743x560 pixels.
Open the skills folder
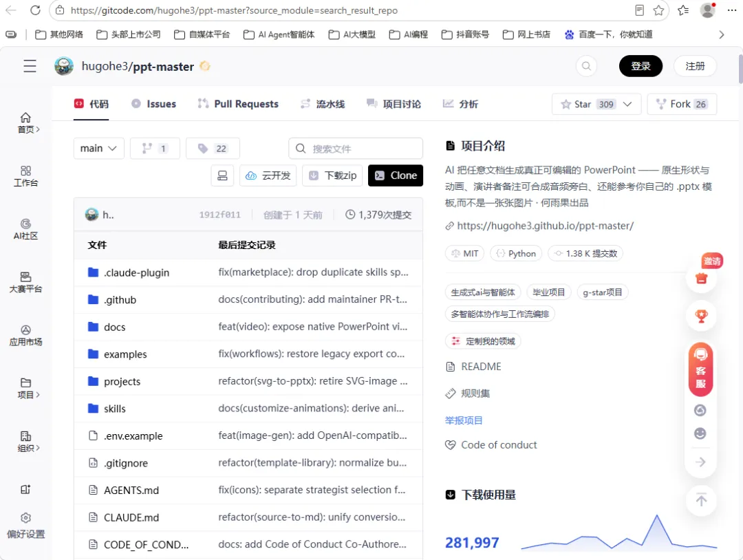click(115, 409)
